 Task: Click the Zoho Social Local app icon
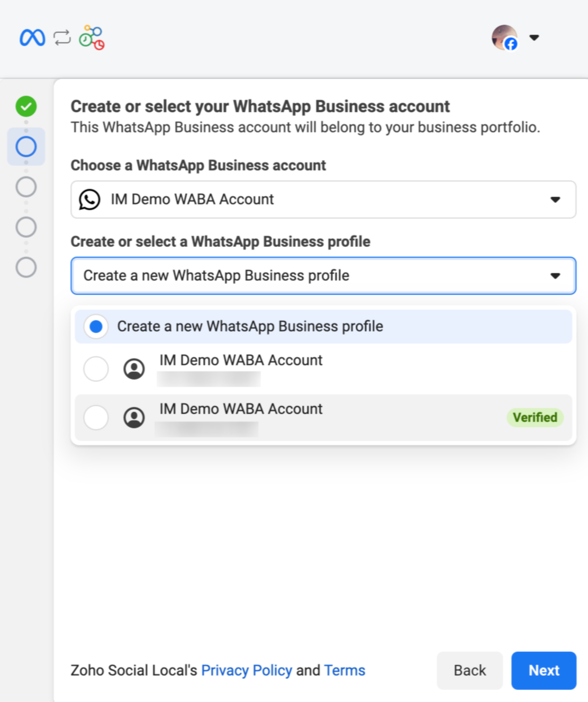[92, 38]
